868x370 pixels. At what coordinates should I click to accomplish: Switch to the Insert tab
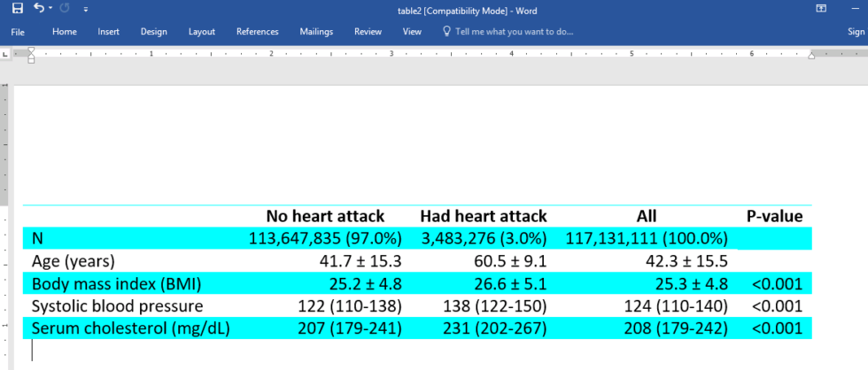[108, 32]
